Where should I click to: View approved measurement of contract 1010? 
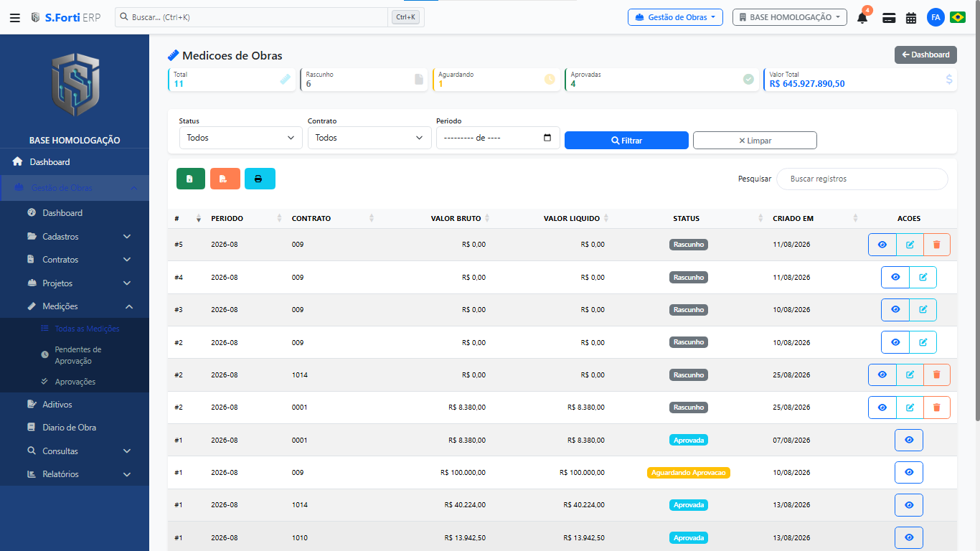(x=909, y=537)
